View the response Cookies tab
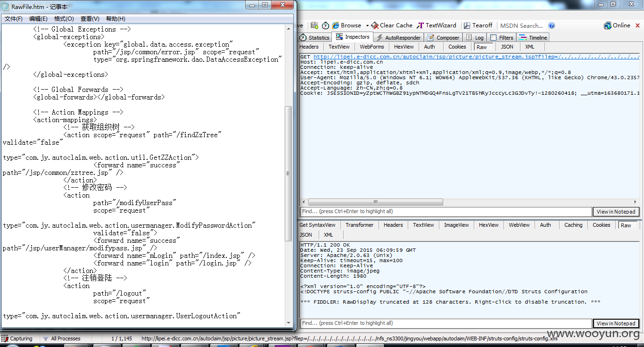 point(602,225)
